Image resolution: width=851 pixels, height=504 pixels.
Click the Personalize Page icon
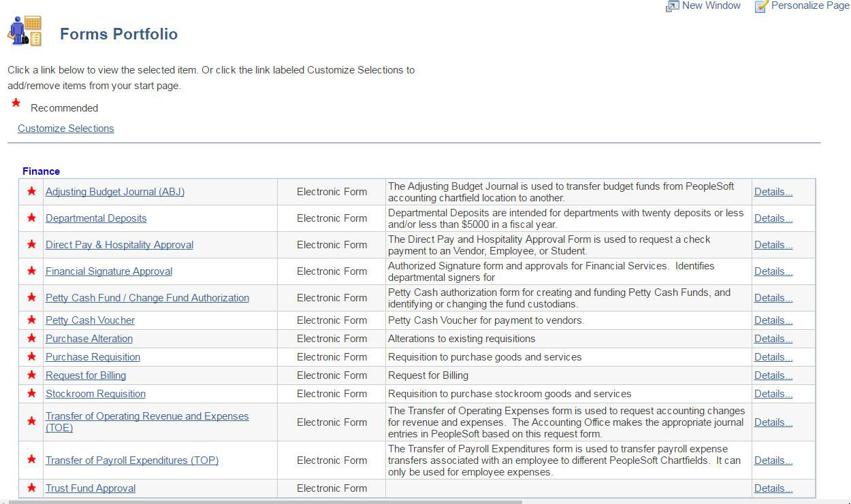(761, 6)
